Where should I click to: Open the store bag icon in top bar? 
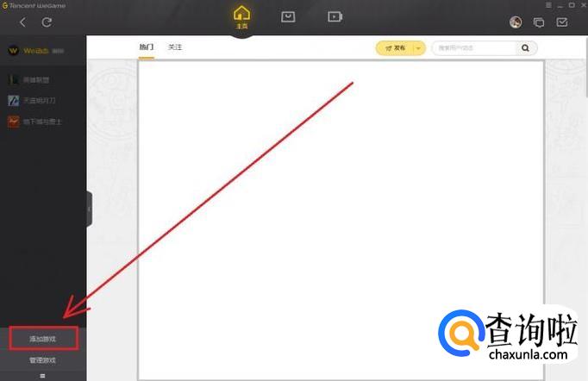point(288,17)
